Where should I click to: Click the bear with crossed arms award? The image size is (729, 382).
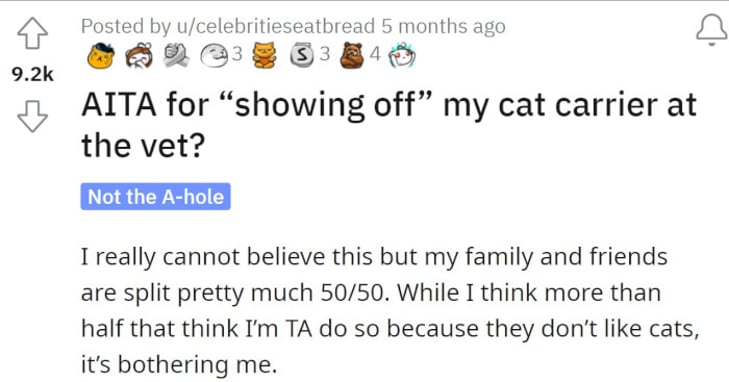(352, 55)
